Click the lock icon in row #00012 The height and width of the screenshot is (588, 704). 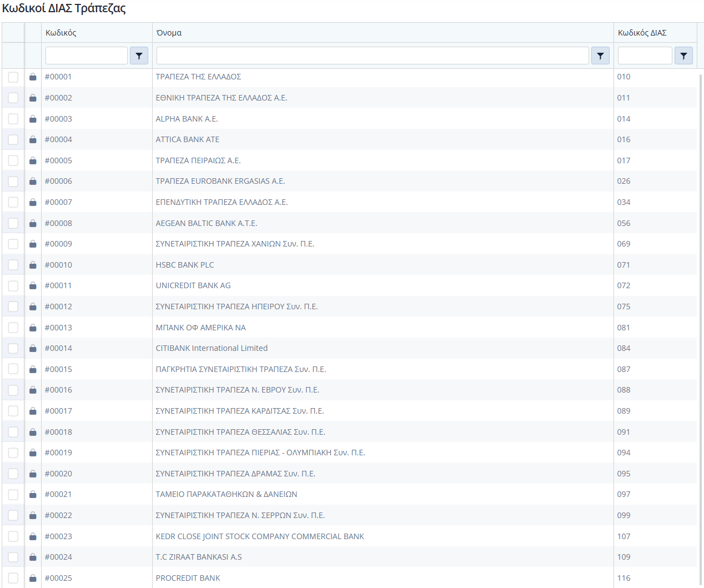(x=33, y=306)
